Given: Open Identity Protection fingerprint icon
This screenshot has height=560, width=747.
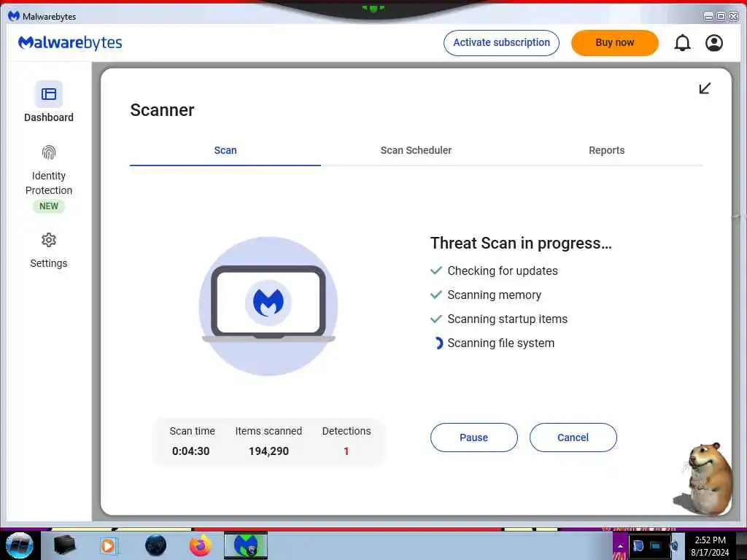Looking at the screenshot, I should pos(49,152).
